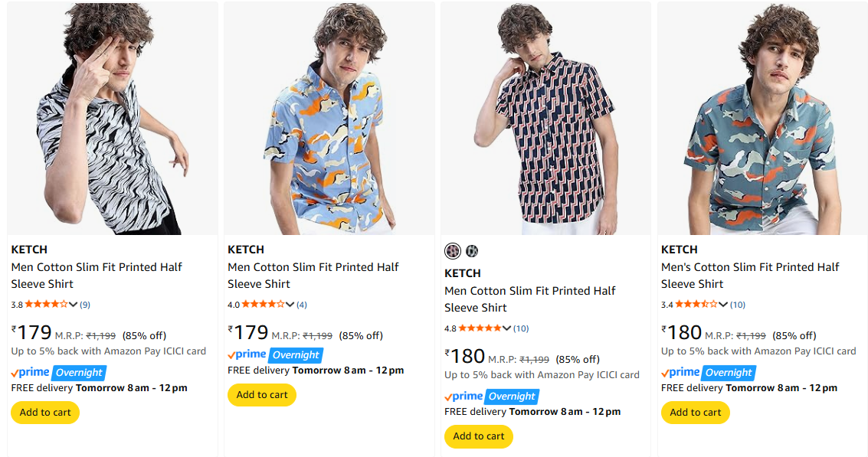
Task: Click the 3.8 star rating icons
Action: 46,304
